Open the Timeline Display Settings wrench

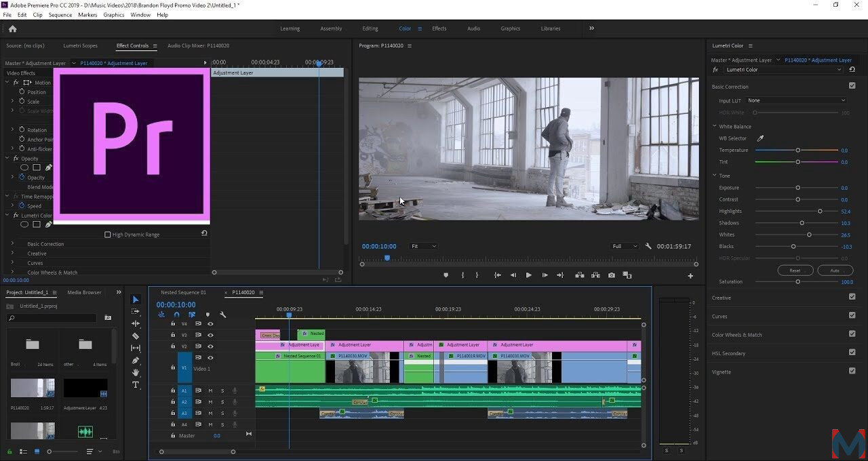(222, 315)
